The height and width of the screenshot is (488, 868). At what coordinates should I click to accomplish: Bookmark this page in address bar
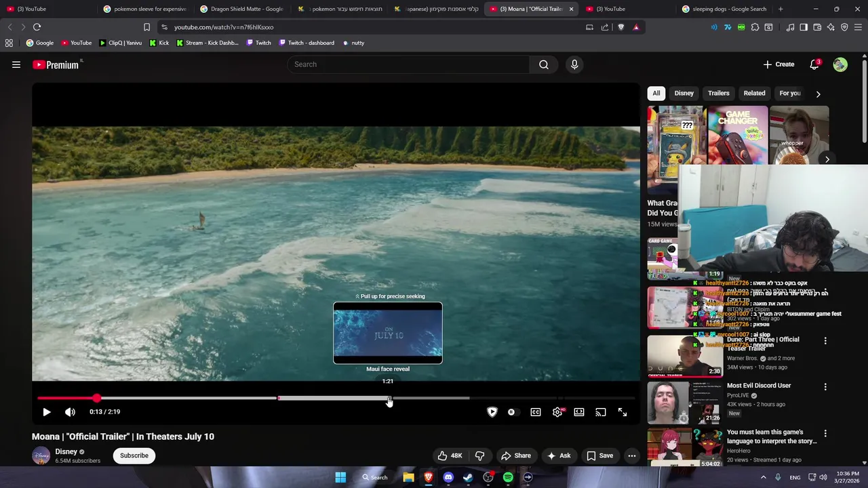146,27
